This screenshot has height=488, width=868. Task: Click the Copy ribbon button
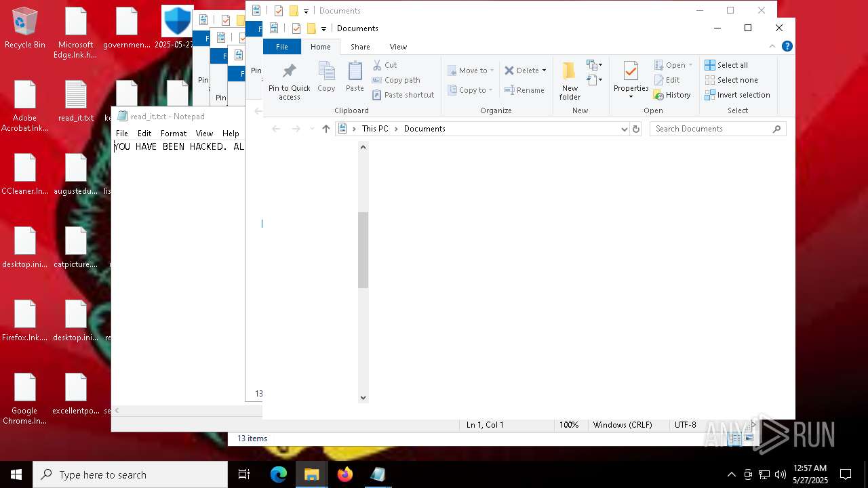[x=326, y=77]
